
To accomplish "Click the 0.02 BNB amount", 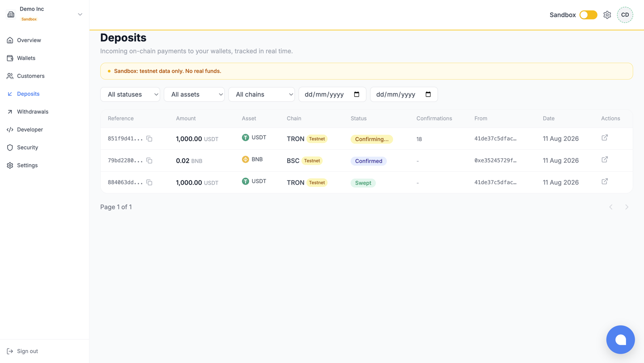I will (x=189, y=160).
